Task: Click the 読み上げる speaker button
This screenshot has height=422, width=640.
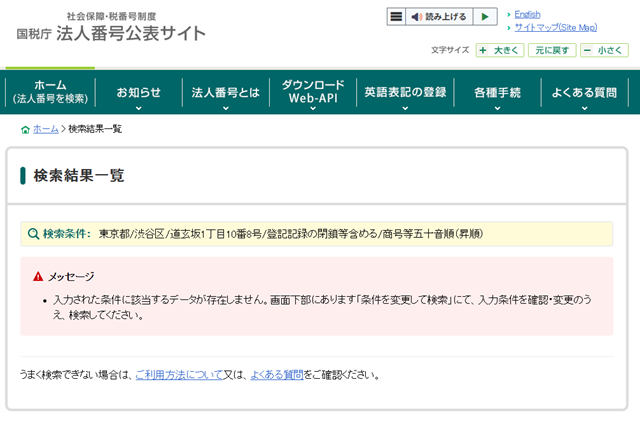Action: pos(439,17)
